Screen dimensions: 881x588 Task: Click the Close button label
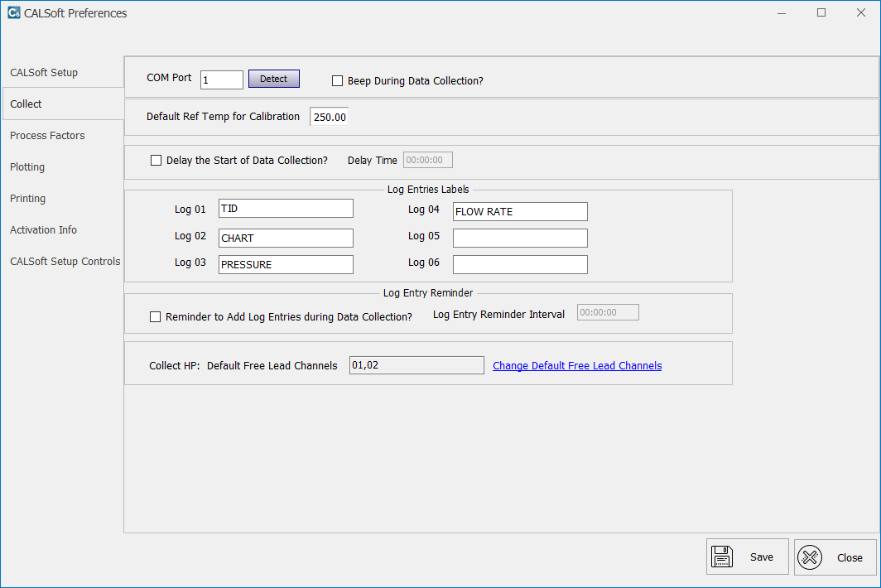[850, 557]
